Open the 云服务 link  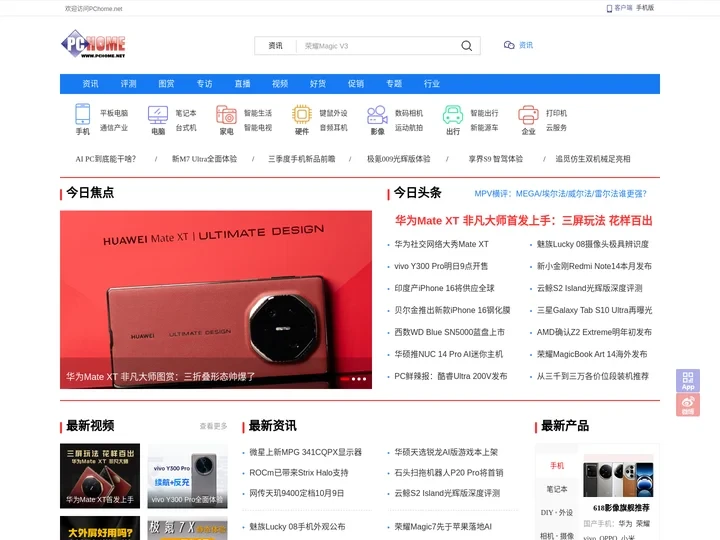click(556, 128)
